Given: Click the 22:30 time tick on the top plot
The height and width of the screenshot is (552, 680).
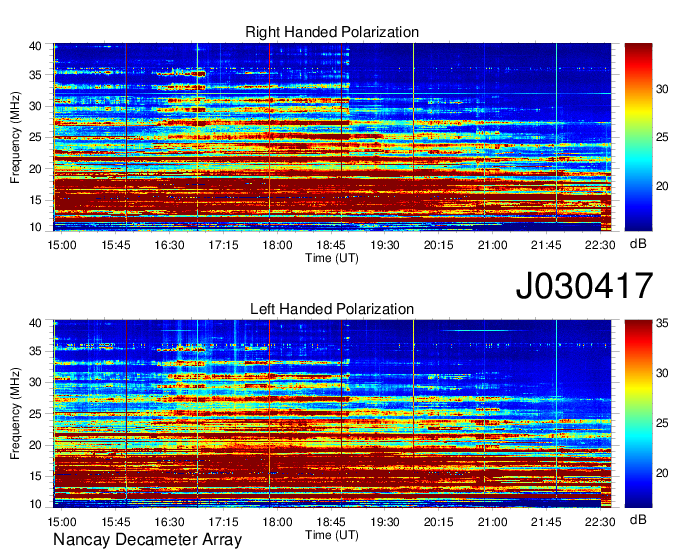Looking at the screenshot, I should (x=600, y=245).
